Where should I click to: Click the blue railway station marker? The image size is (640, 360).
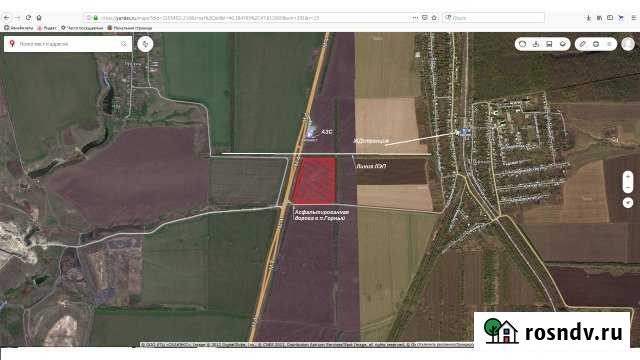(x=464, y=131)
